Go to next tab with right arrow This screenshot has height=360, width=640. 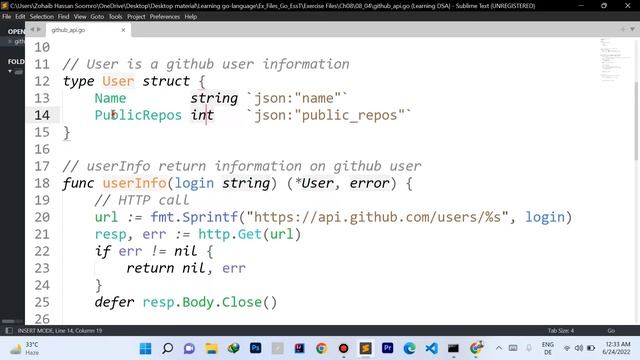coord(39,29)
